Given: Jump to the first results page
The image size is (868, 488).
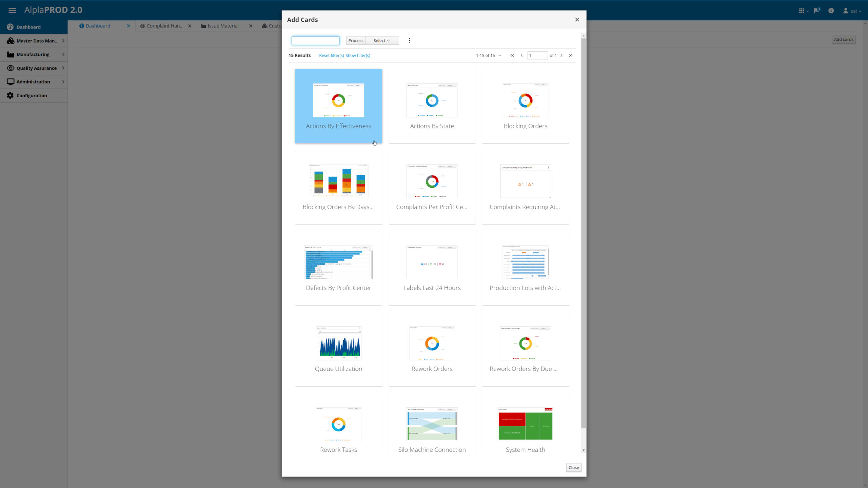Looking at the screenshot, I should (512, 55).
